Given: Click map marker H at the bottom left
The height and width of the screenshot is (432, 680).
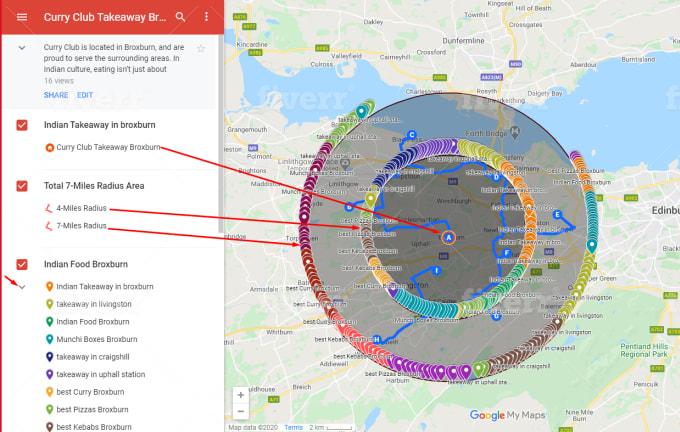Looking at the screenshot, I should tap(377, 340).
